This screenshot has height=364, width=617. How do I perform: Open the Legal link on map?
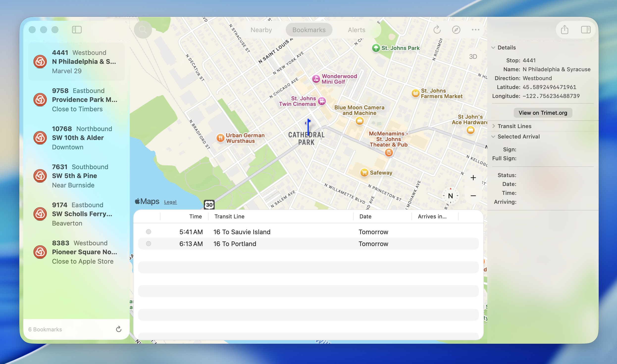pos(170,202)
